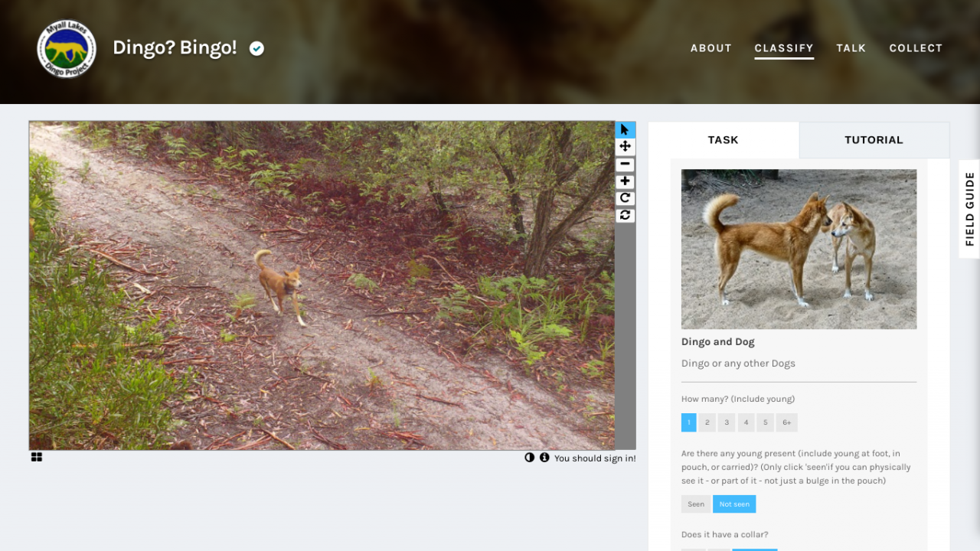
Task: Switch to the Task tab
Action: tap(724, 140)
